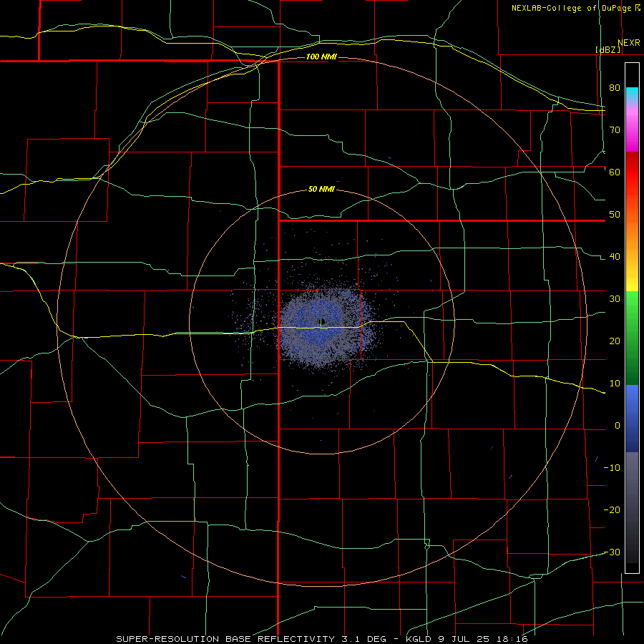Click the 80 value on the dBZ scale
The image size is (644, 644).
615,87
